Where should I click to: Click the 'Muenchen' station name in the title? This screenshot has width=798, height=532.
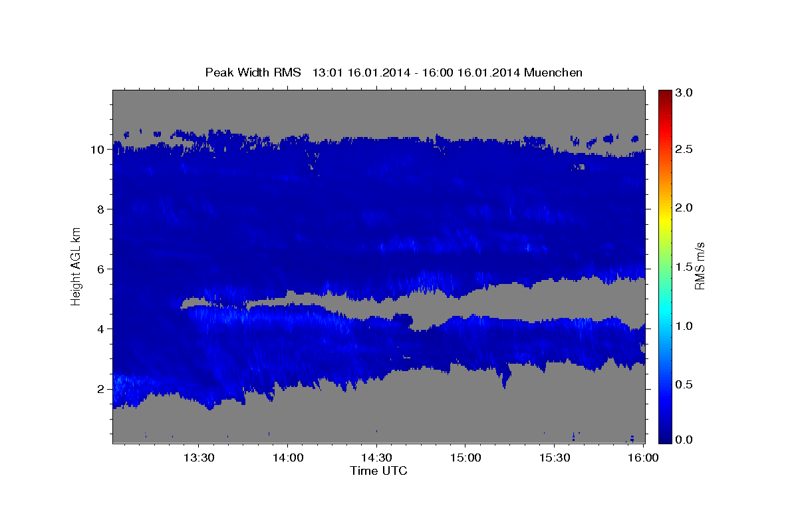[x=553, y=72]
